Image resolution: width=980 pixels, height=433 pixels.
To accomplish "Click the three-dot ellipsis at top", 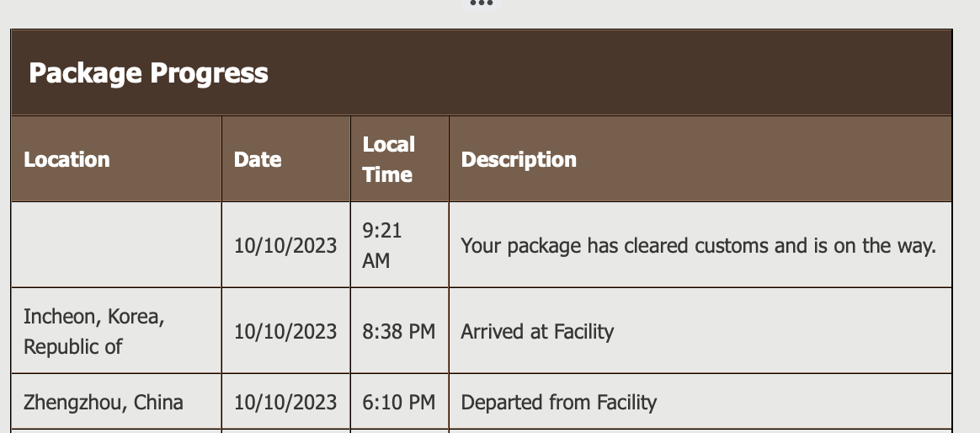I will tap(481, 3).
